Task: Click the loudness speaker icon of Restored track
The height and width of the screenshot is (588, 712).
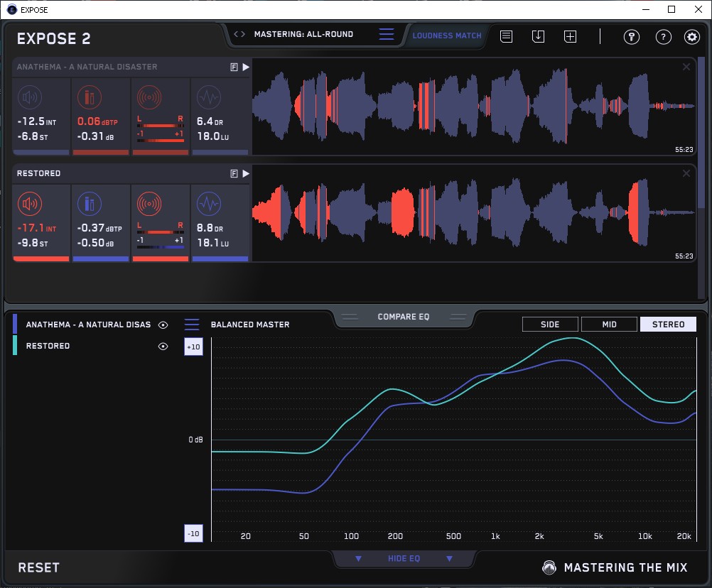Action: pos(29,205)
